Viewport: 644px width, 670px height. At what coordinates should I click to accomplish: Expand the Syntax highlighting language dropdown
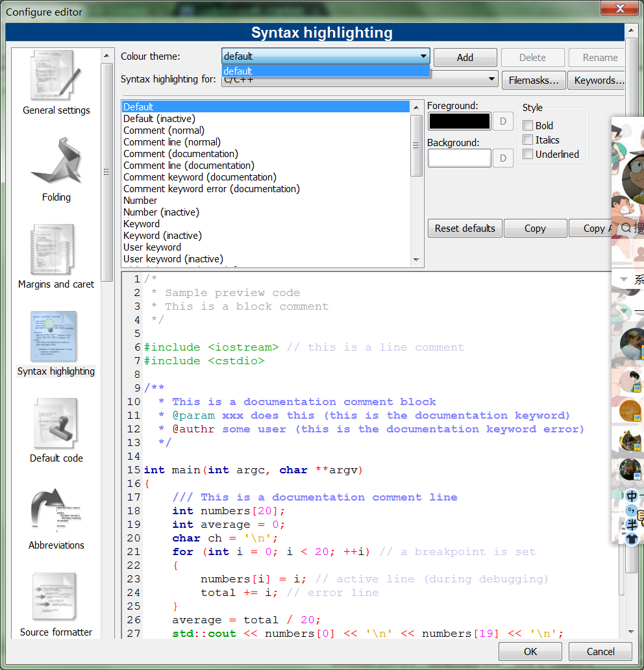[x=491, y=79]
